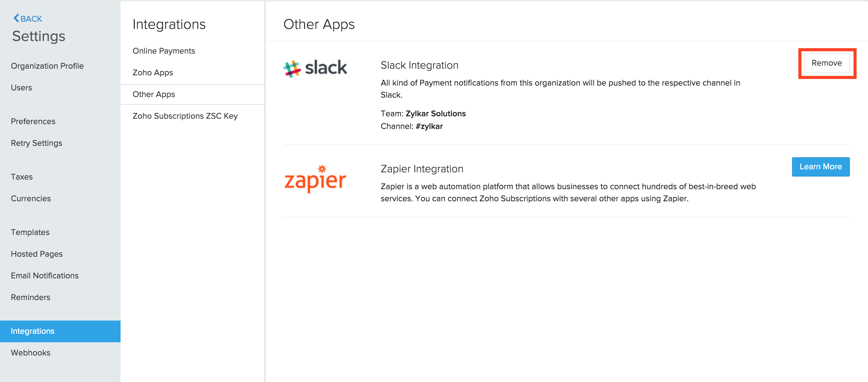The width and height of the screenshot is (868, 382).
Task: Remove the Slack Integration
Action: pyautogui.click(x=826, y=63)
